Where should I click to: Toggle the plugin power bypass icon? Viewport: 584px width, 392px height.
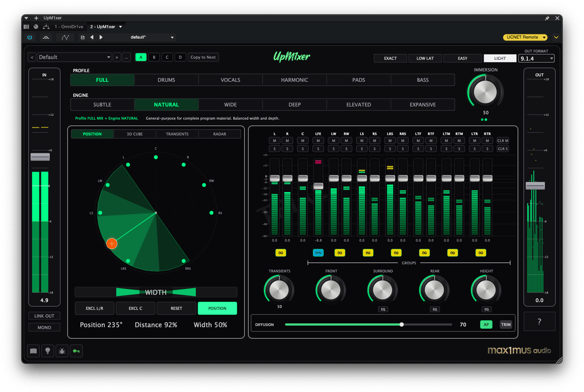click(x=30, y=37)
